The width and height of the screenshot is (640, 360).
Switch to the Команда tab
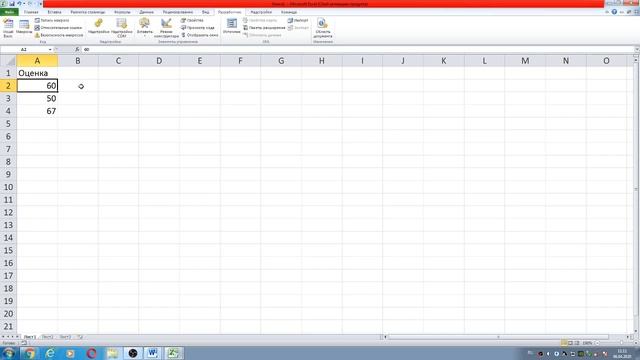289,12
